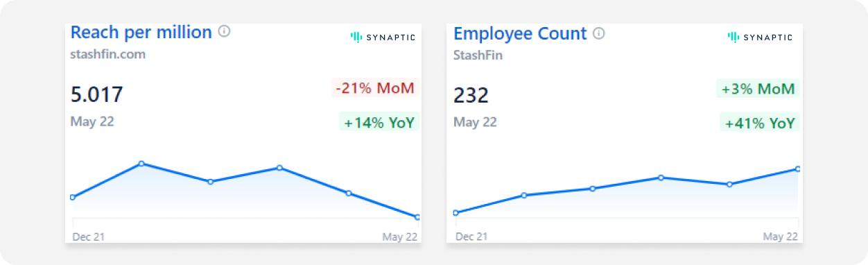
Task: Click May 22 axis label on Employee chart
Action: [x=780, y=237]
